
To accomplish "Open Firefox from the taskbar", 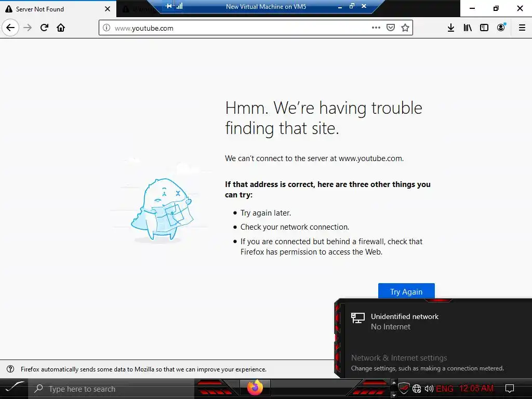I will [255, 388].
